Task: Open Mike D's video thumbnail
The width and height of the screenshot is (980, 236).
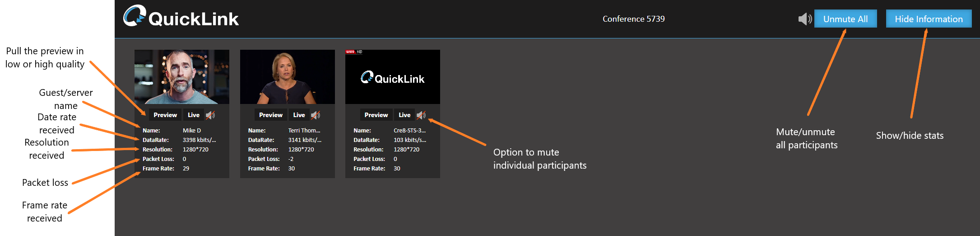Action: (182, 77)
